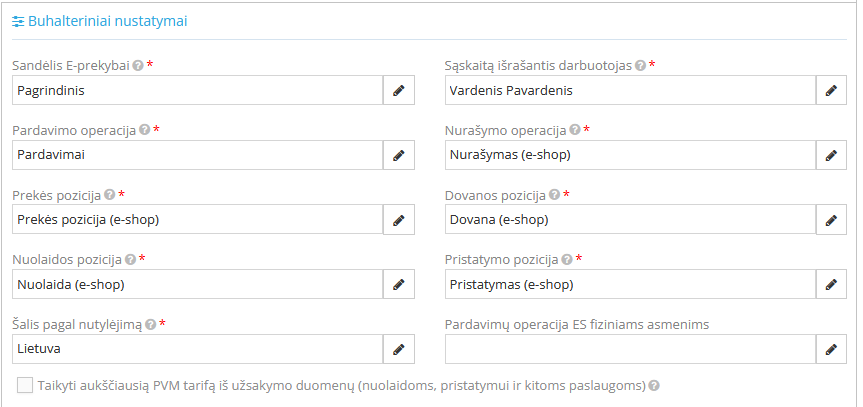Click help icon next to PVM tarifą checkbox

point(655,385)
